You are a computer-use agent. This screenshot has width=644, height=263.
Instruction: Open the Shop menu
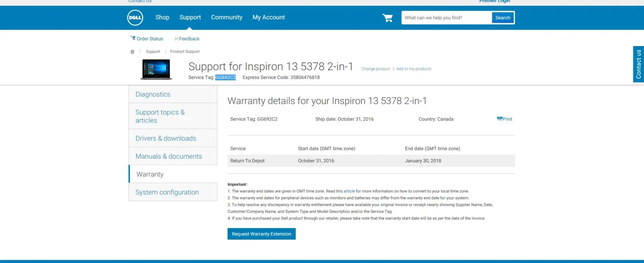coord(162,18)
